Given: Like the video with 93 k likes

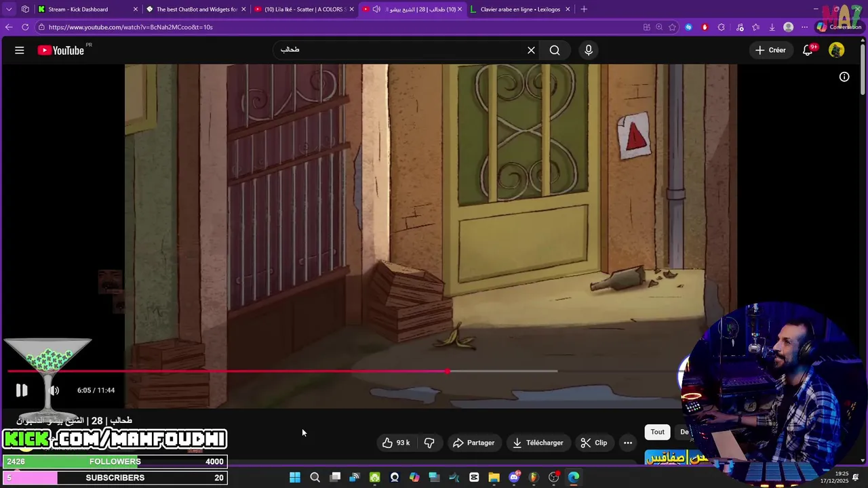Looking at the screenshot, I should [x=396, y=443].
